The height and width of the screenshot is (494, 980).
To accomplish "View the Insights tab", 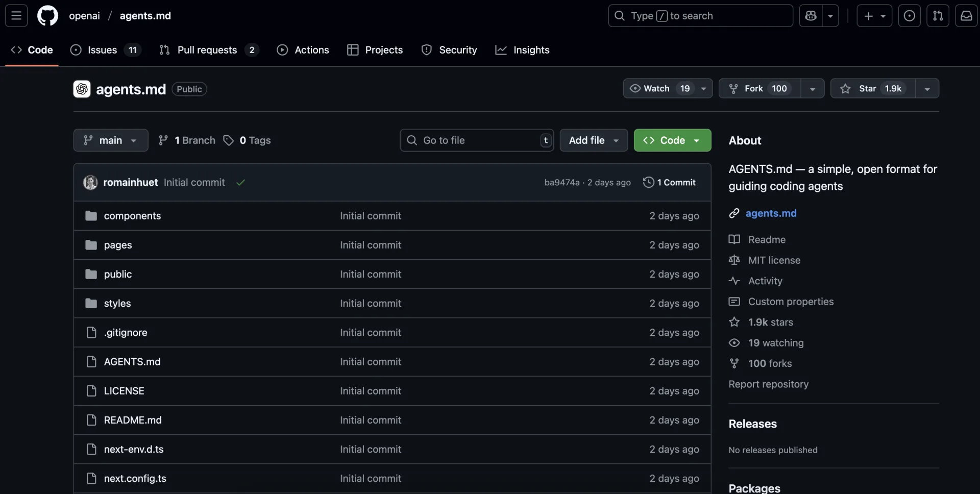I will 523,50.
